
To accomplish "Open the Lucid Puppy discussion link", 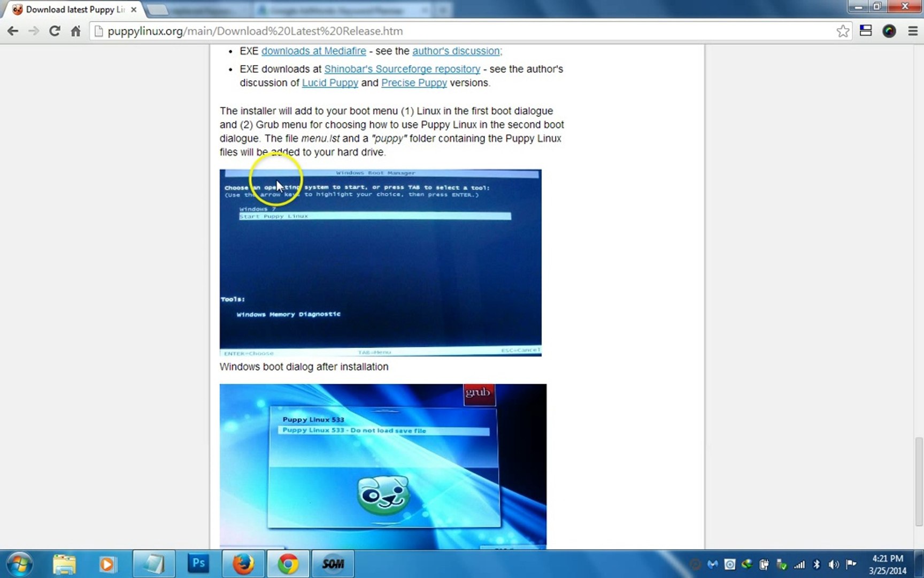I will pyautogui.click(x=330, y=83).
